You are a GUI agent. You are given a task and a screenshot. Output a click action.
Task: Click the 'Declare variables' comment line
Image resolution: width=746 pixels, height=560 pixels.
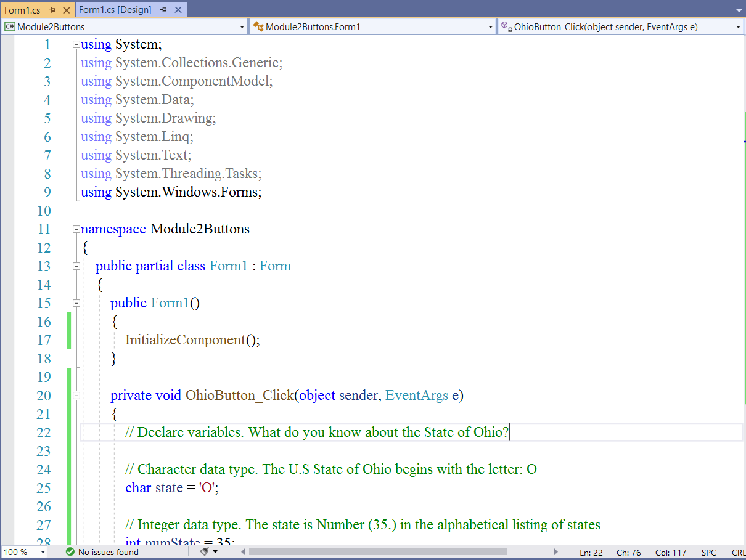coord(317,432)
